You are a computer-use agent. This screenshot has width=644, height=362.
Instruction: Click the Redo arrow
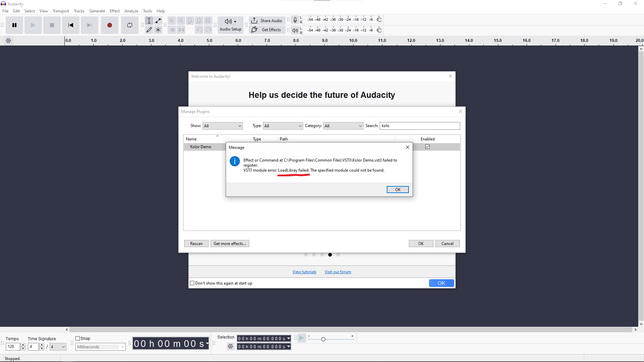[208, 30]
